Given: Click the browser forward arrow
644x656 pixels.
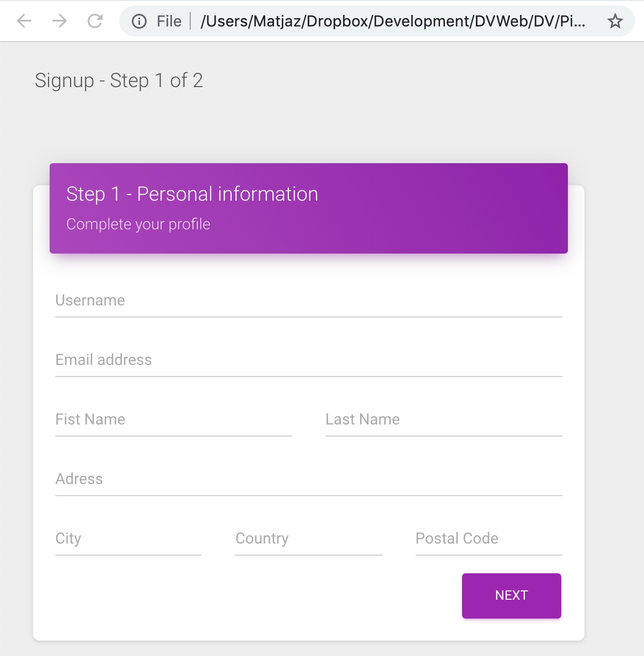Looking at the screenshot, I should tap(60, 21).
